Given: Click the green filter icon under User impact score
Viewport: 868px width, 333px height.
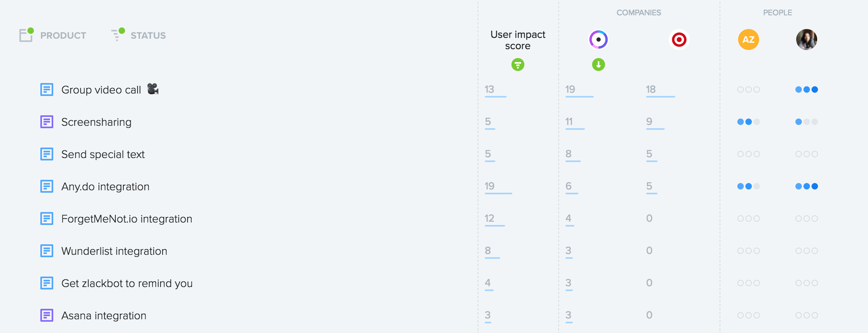Looking at the screenshot, I should [x=518, y=65].
